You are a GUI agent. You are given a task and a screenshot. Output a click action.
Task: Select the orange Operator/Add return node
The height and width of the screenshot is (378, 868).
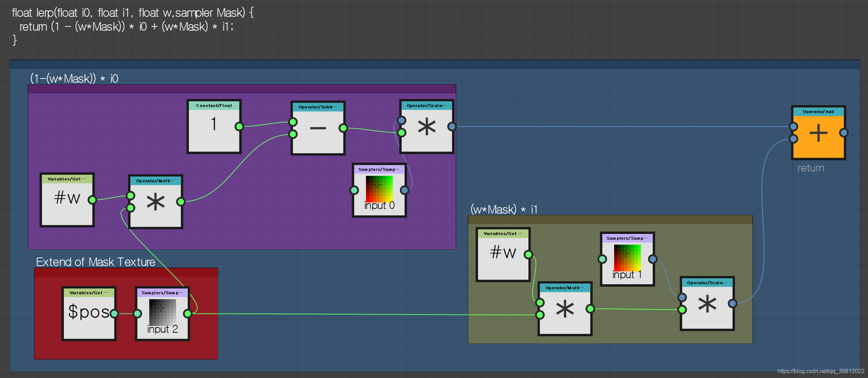(818, 133)
